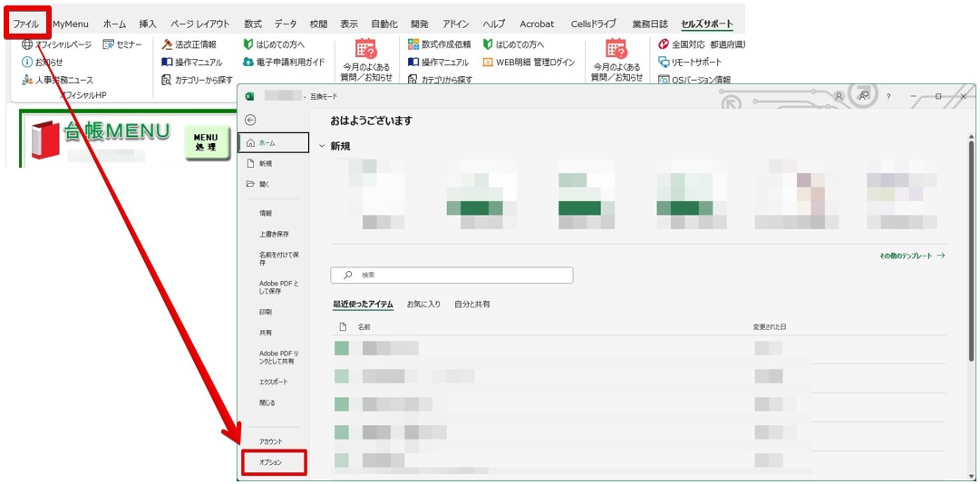
Task: Select the ヘルプ ribbon tab
Action: (494, 24)
